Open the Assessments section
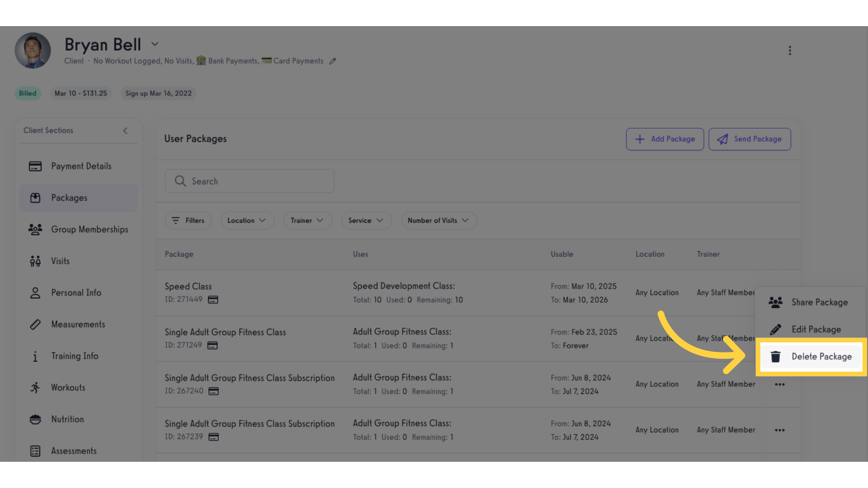Screen dimensions: 868x488 coord(78,451)
